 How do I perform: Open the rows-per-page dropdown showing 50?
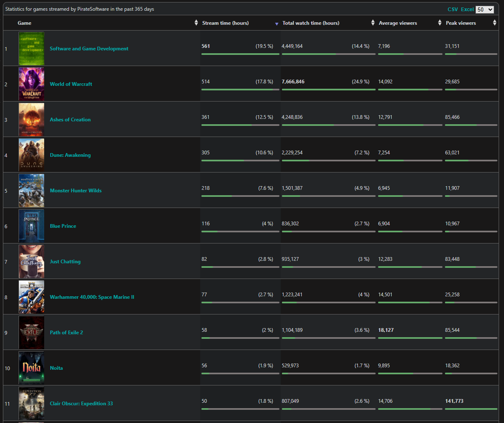485,9
